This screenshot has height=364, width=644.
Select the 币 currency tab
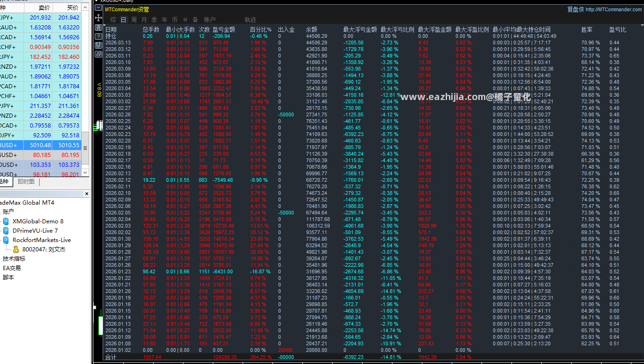pos(175,20)
